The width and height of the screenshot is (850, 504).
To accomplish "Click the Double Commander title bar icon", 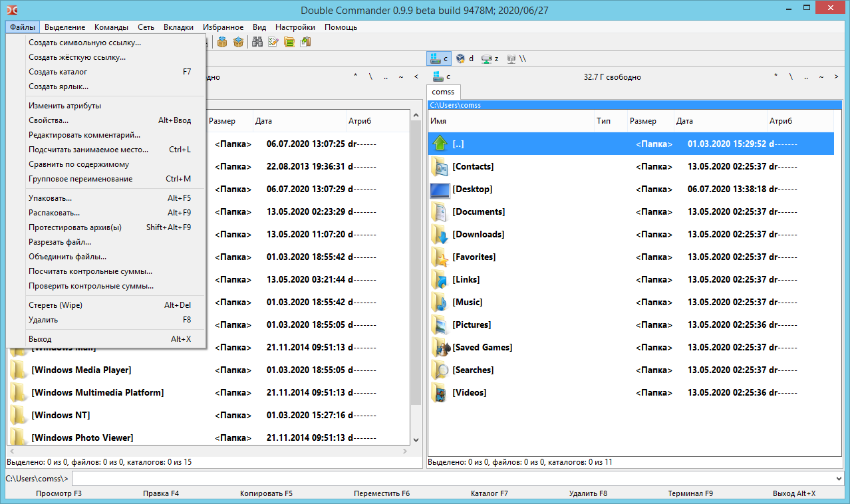I will (x=11, y=10).
